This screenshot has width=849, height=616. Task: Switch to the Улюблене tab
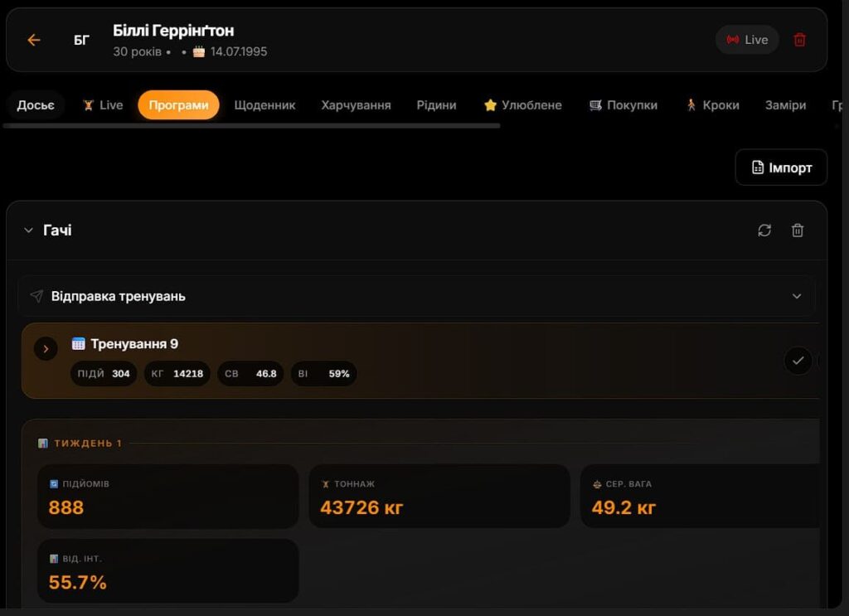(x=522, y=105)
